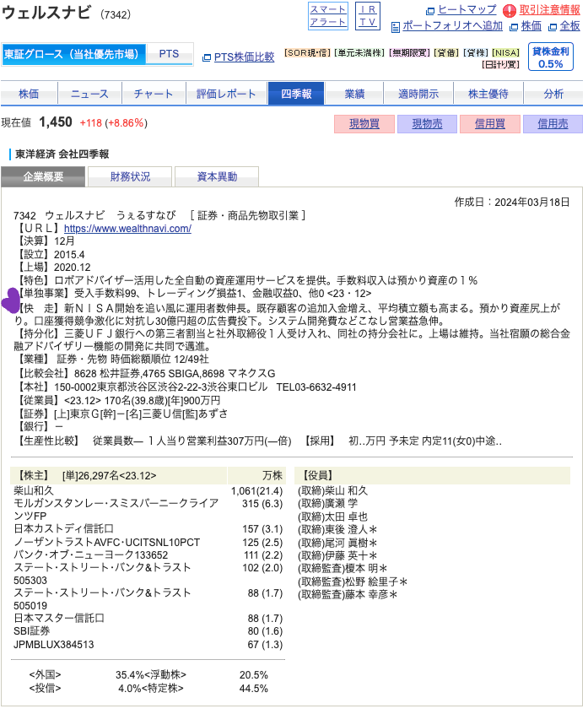The image size is (588, 714).
Task: Click the 無期限買 label
Action: pyautogui.click(x=409, y=53)
